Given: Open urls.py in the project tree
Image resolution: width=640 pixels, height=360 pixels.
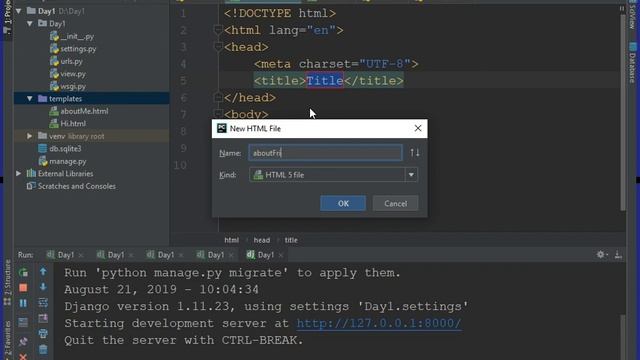Looking at the screenshot, I should pyautogui.click(x=71, y=61).
